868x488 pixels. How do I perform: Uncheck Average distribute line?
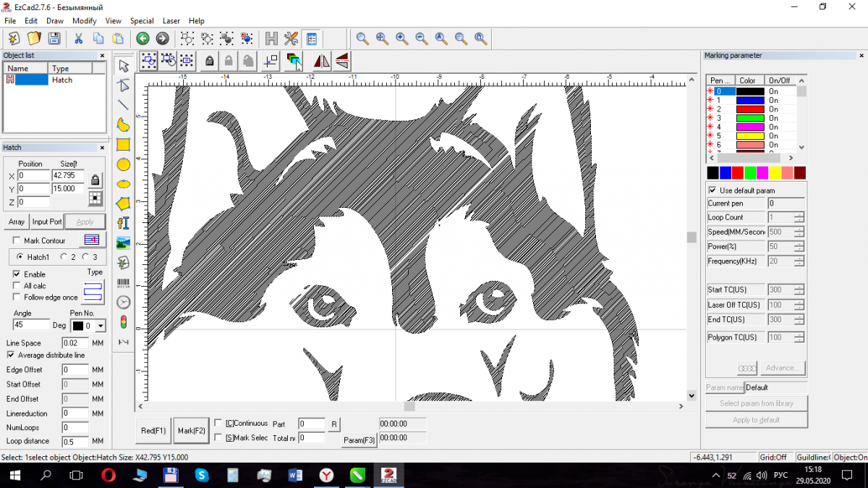(x=11, y=356)
